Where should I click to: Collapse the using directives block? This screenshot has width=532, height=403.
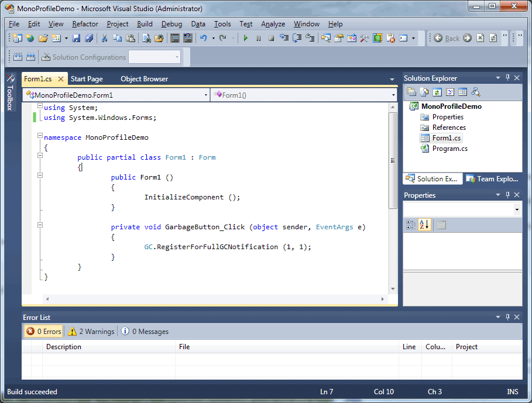tap(40, 106)
